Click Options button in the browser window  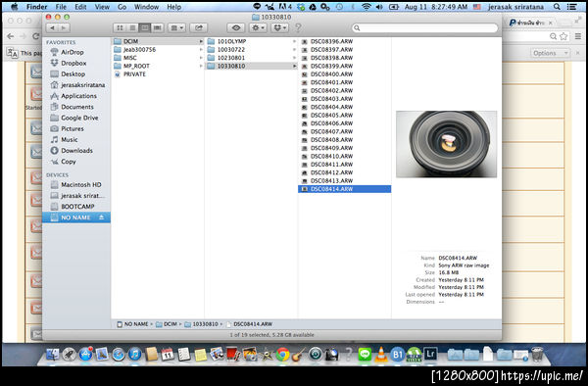550,53
